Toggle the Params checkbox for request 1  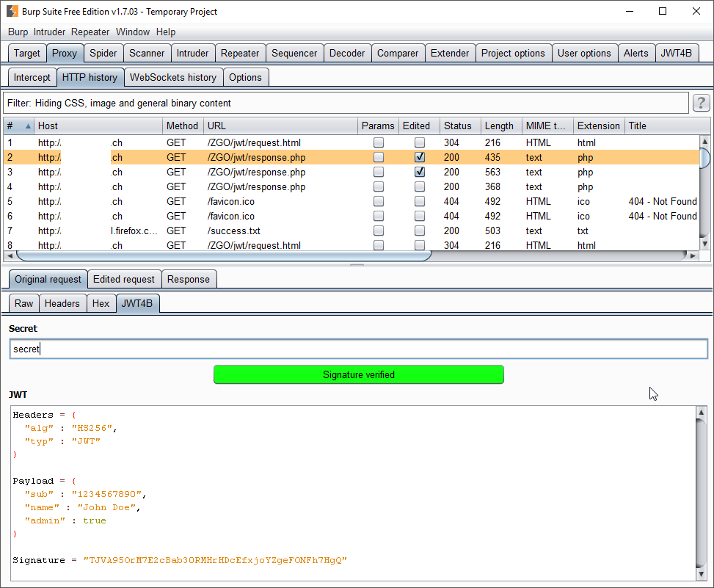[379, 142]
